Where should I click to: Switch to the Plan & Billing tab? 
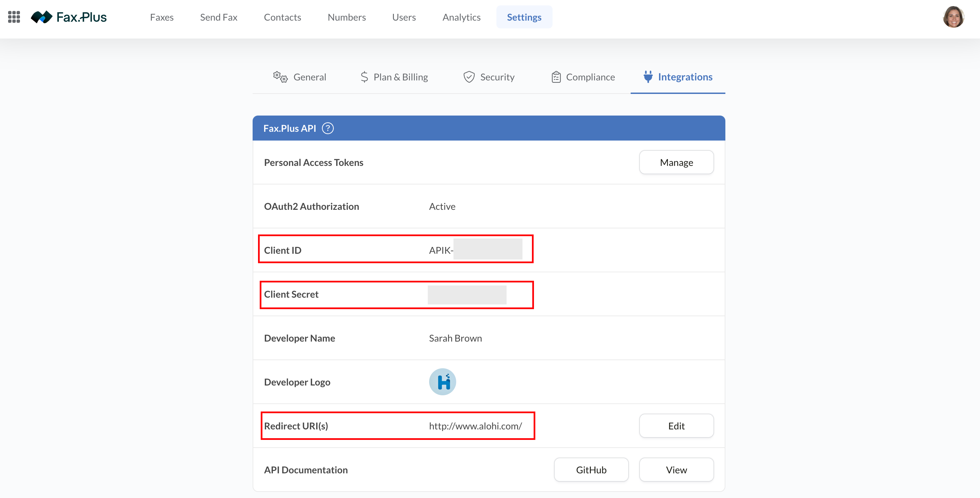tap(394, 77)
